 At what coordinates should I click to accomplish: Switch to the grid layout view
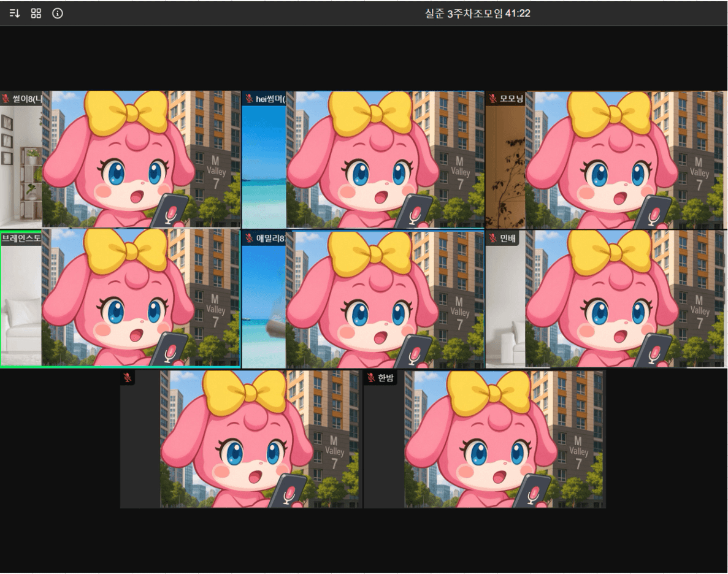coord(36,13)
